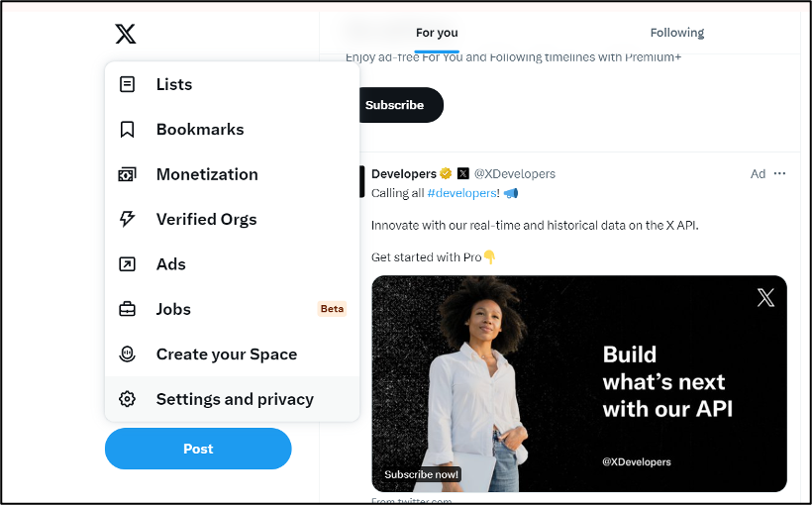Switch to the Following tab
812x505 pixels.
coord(677,33)
